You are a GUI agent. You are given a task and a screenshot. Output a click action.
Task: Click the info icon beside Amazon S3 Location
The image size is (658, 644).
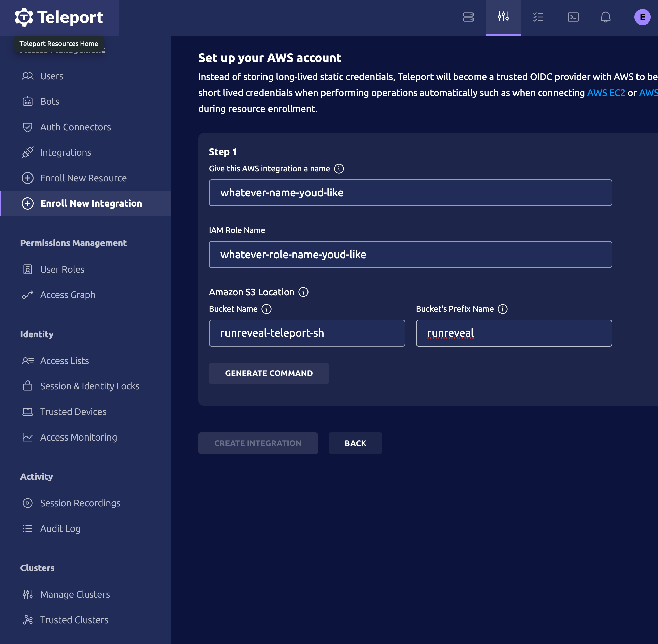click(303, 292)
